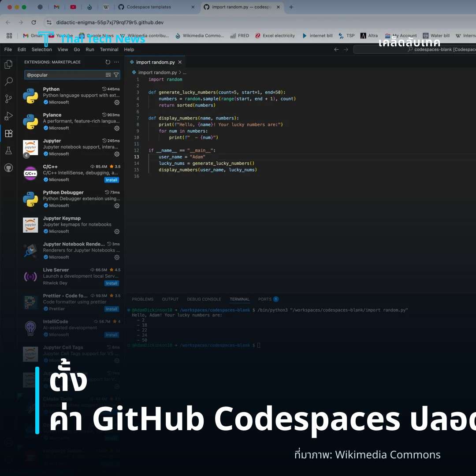Open the Wikimedia Commons bookmark
This screenshot has width=476, height=476.
pyautogui.click(x=200, y=36)
